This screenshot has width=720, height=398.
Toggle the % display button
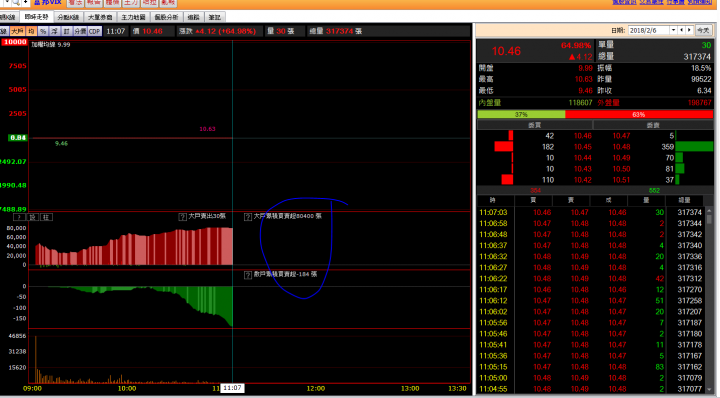[43, 31]
